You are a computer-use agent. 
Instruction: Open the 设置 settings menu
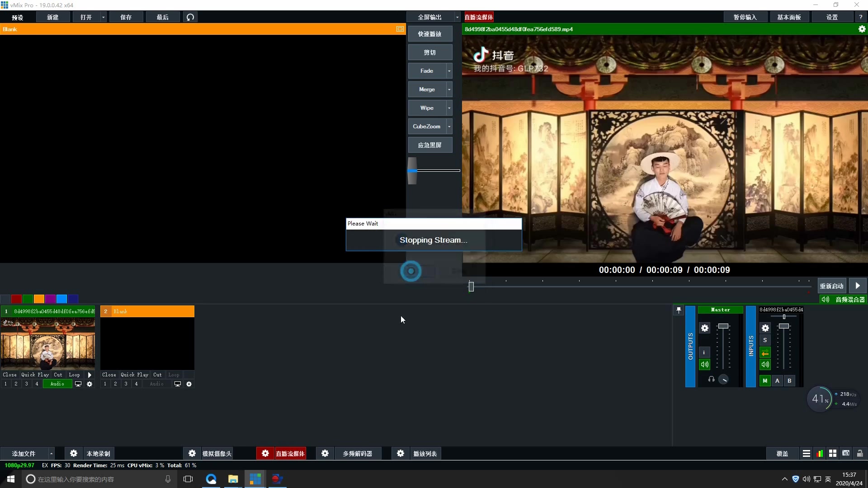coord(832,17)
